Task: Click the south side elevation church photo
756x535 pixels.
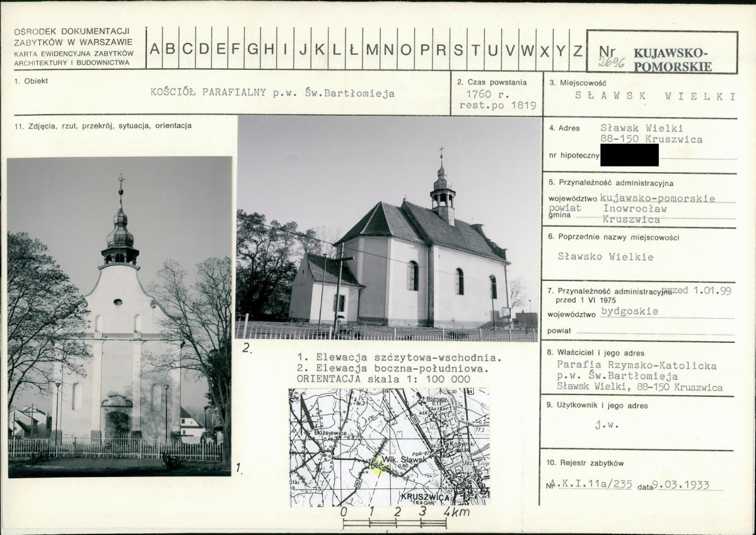Action: 388,229
